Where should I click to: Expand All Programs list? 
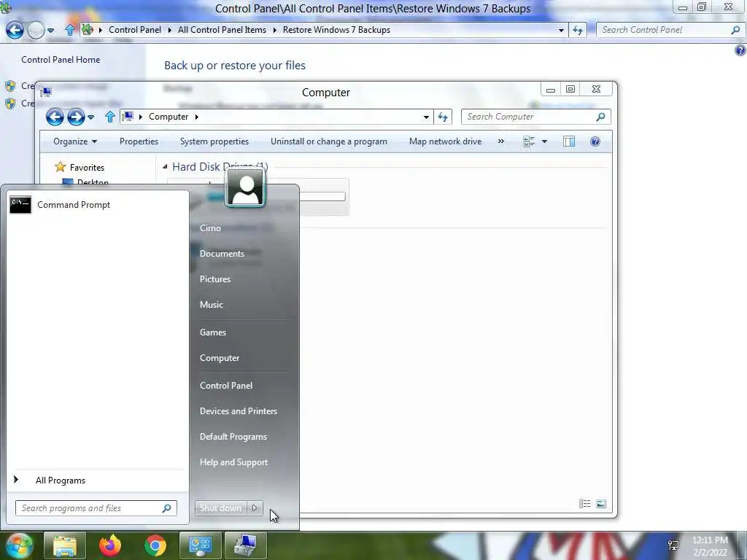(60, 481)
